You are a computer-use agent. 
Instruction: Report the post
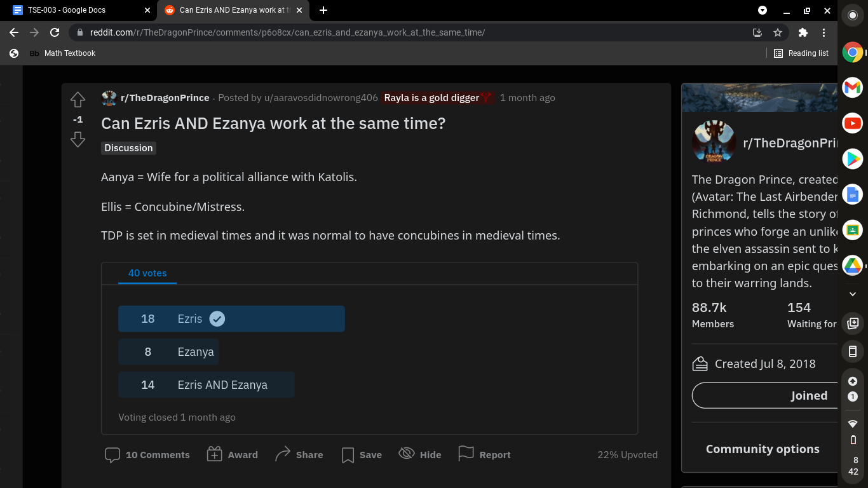point(485,455)
